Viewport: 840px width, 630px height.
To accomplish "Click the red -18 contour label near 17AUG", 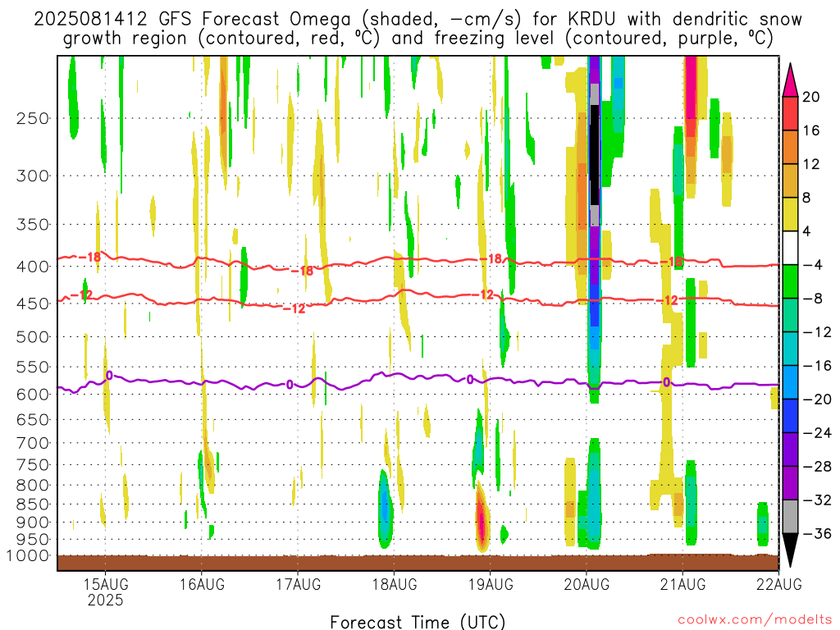I will [x=303, y=271].
